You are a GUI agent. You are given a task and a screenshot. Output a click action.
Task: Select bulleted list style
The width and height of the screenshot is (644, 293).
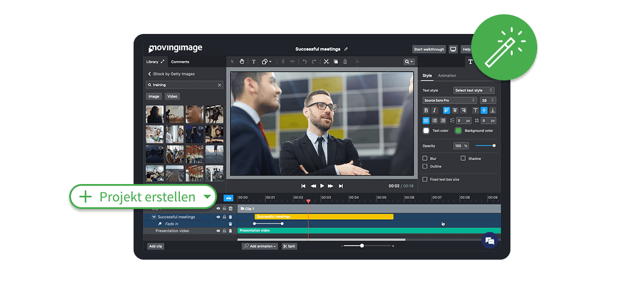[x=434, y=121]
